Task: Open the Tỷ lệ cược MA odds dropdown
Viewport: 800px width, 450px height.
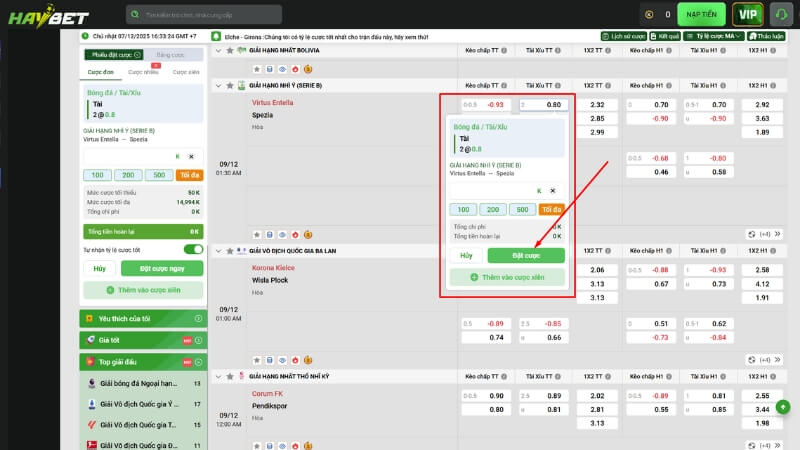Action: click(714, 36)
